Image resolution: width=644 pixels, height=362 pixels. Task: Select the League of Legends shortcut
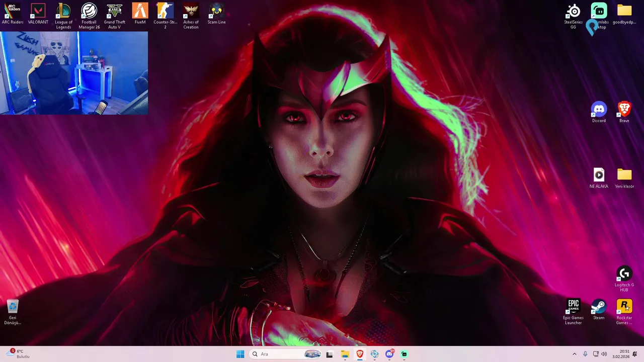[63, 16]
